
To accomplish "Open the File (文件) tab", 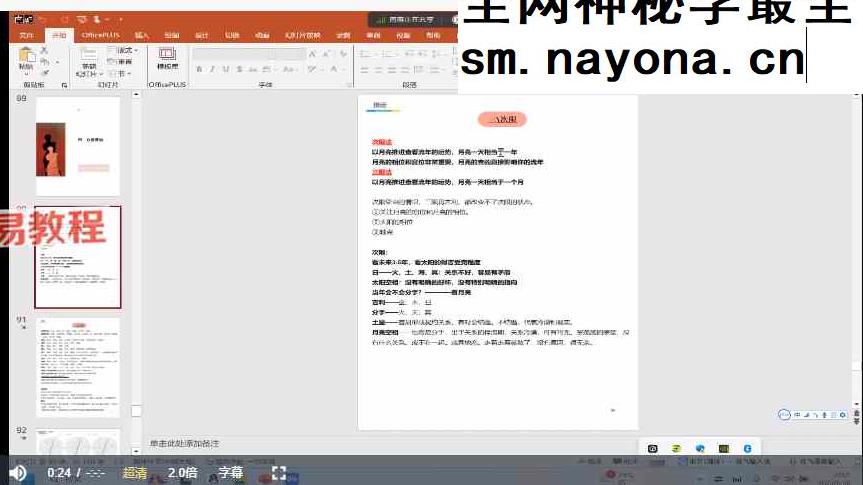I will point(26,35).
